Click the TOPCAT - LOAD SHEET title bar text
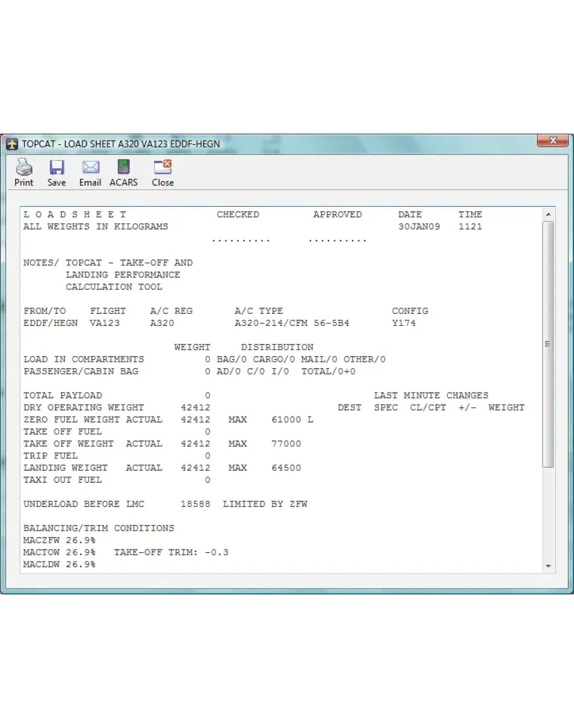 coord(121,144)
